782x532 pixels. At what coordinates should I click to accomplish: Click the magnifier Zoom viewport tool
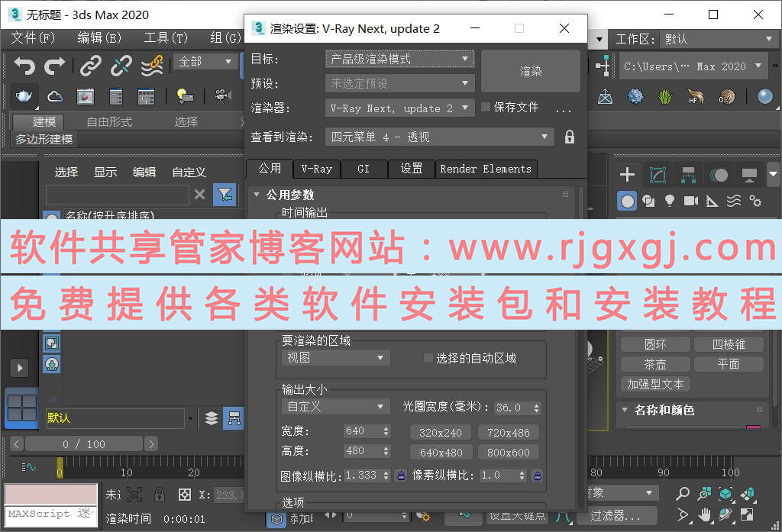682,494
